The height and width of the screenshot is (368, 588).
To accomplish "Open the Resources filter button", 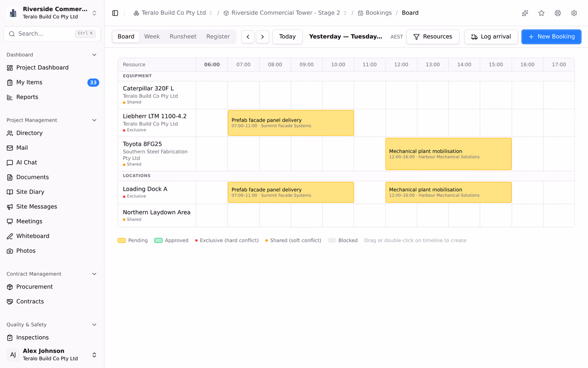I will (x=433, y=37).
